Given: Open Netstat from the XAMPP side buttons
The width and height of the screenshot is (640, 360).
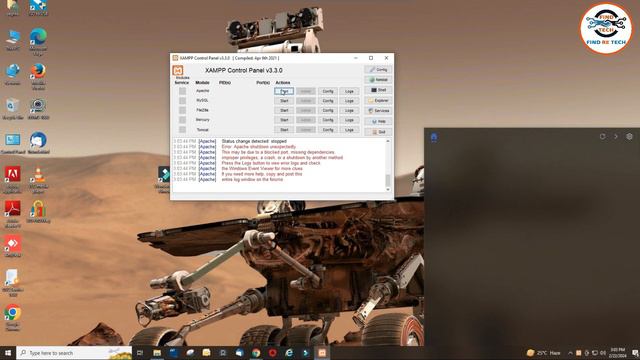Looking at the screenshot, I should pos(378,80).
